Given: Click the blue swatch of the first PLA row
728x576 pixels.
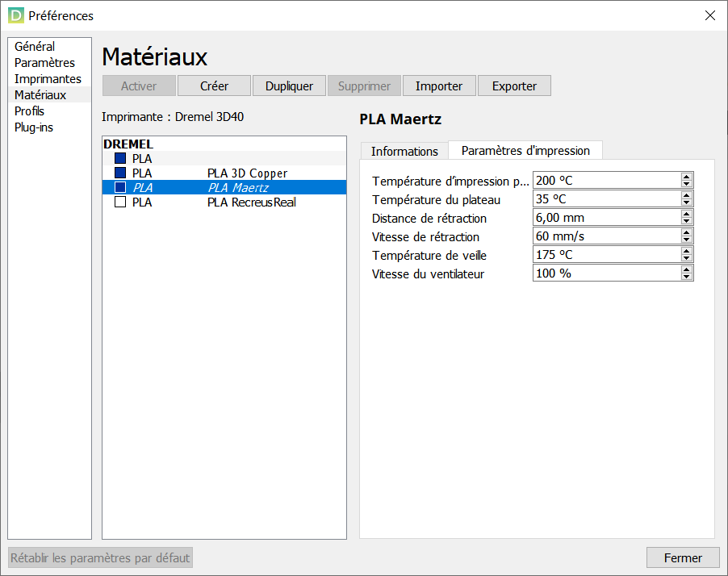Looking at the screenshot, I should pos(120,158).
